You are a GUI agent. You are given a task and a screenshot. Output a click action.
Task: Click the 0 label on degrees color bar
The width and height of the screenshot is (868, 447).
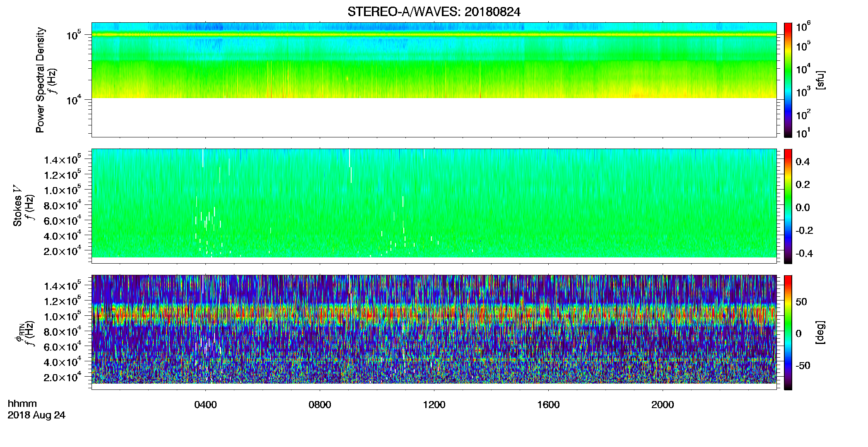[x=798, y=334]
